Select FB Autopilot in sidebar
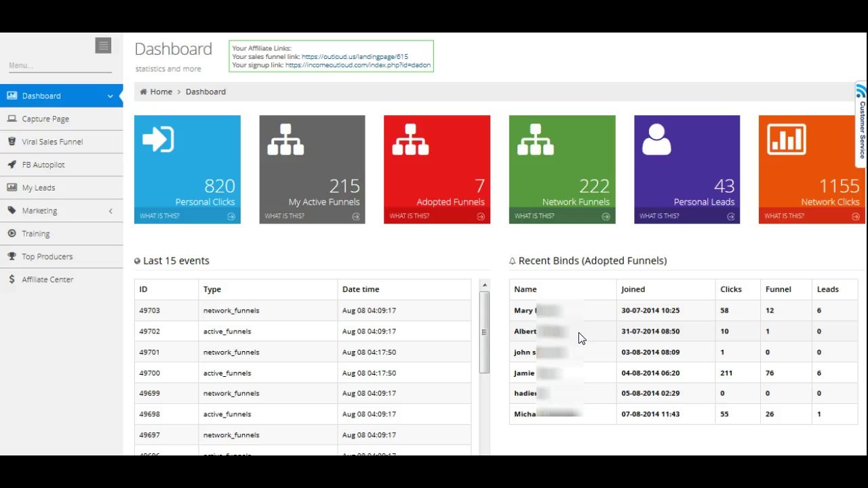868x488 pixels. point(61,165)
